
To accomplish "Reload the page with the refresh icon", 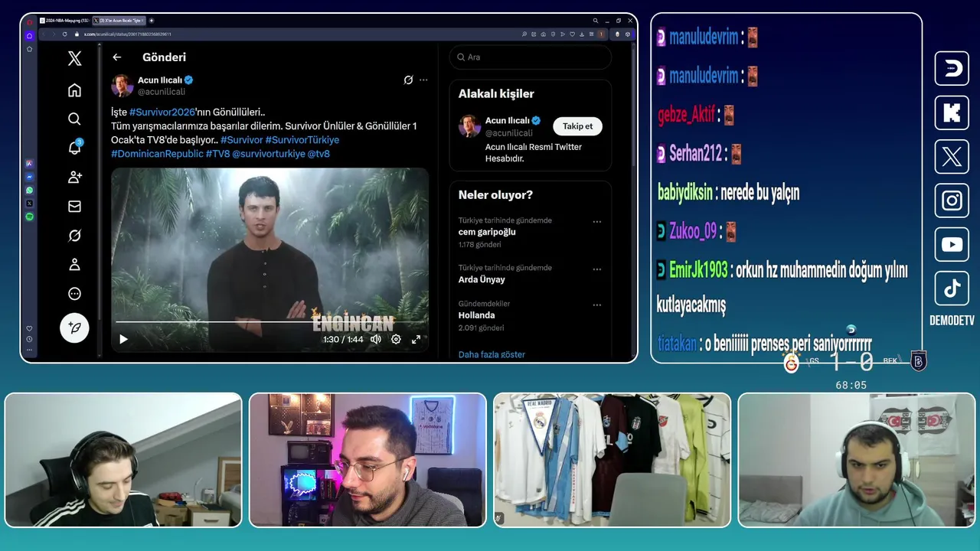I will (x=64, y=34).
